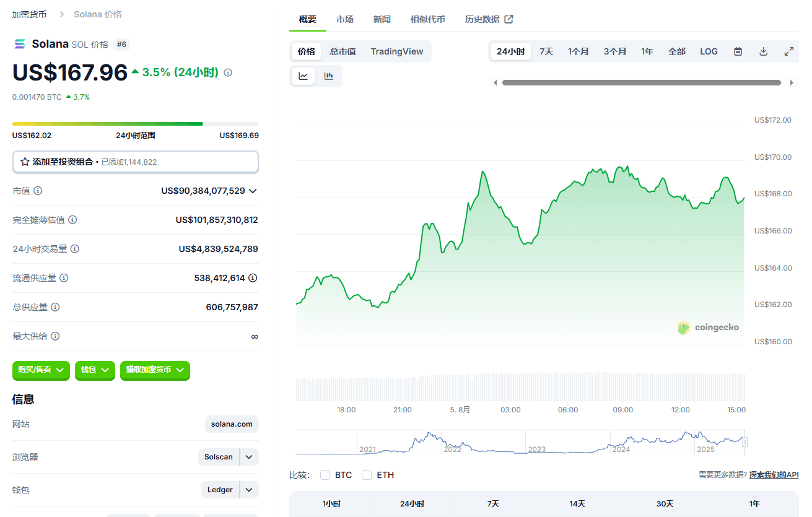
Task: Select the line chart view icon
Action: click(303, 76)
